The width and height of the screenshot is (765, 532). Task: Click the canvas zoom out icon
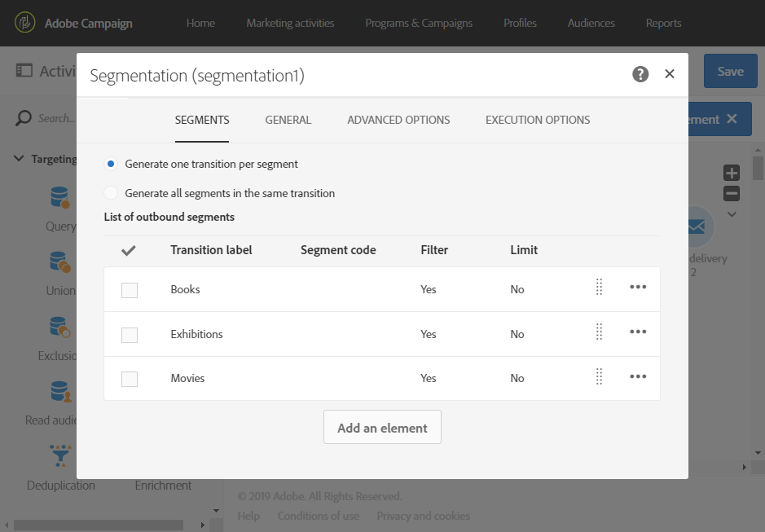pos(732,194)
